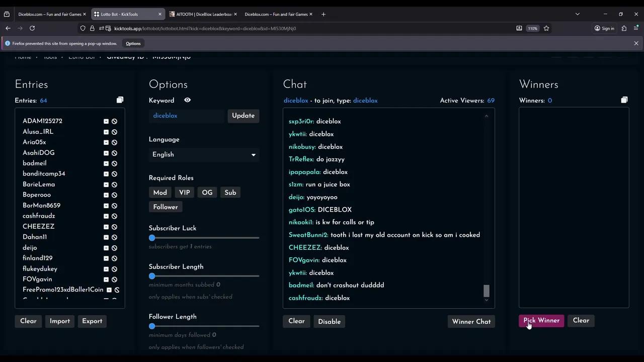Ban user badmeil with the block icon

[x=114, y=163]
